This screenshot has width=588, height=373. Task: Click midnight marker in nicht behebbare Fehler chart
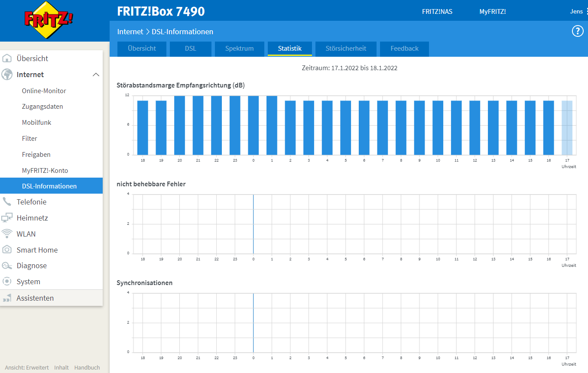(253, 224)
